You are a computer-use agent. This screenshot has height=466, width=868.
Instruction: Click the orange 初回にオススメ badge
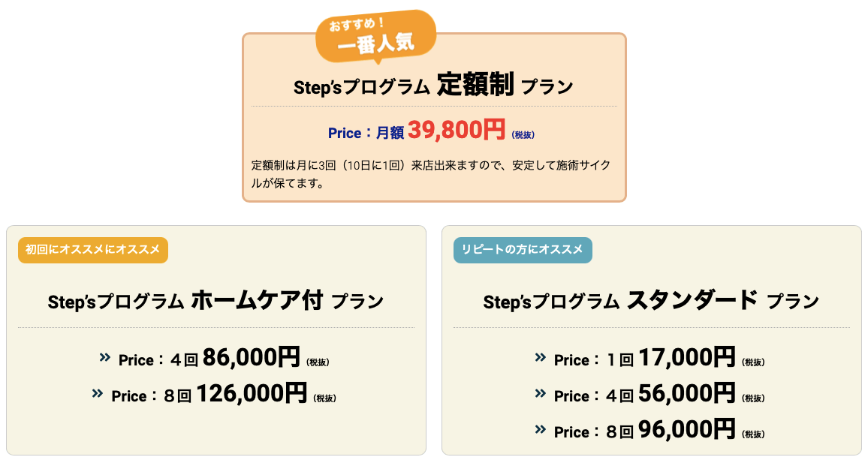(93, 250)
